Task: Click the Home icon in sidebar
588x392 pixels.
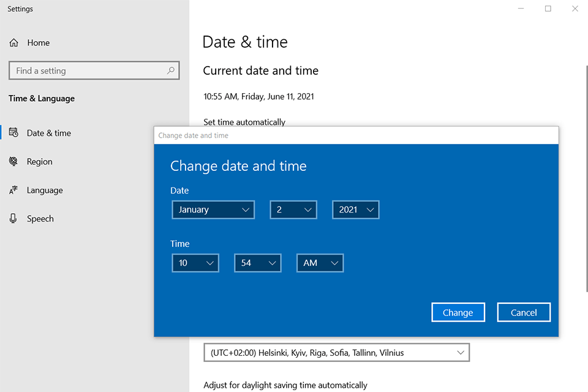Action: [x=13, y=43]
